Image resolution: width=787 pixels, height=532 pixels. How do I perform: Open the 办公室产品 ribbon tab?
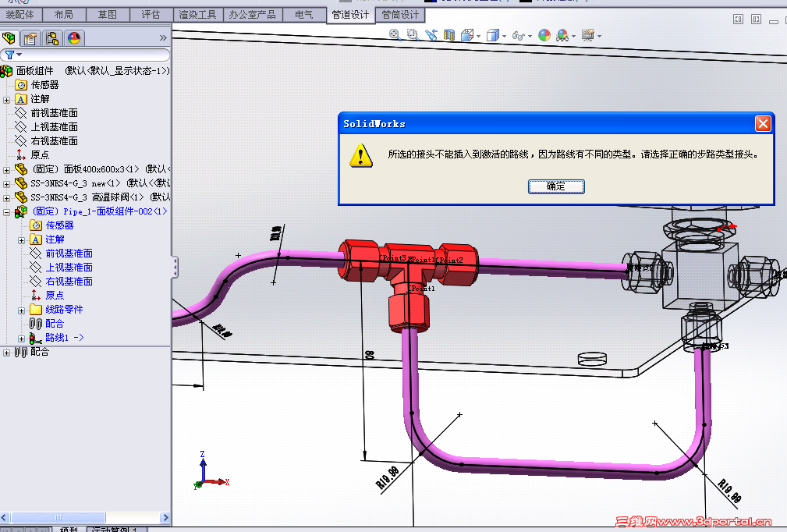click(252, 15)
